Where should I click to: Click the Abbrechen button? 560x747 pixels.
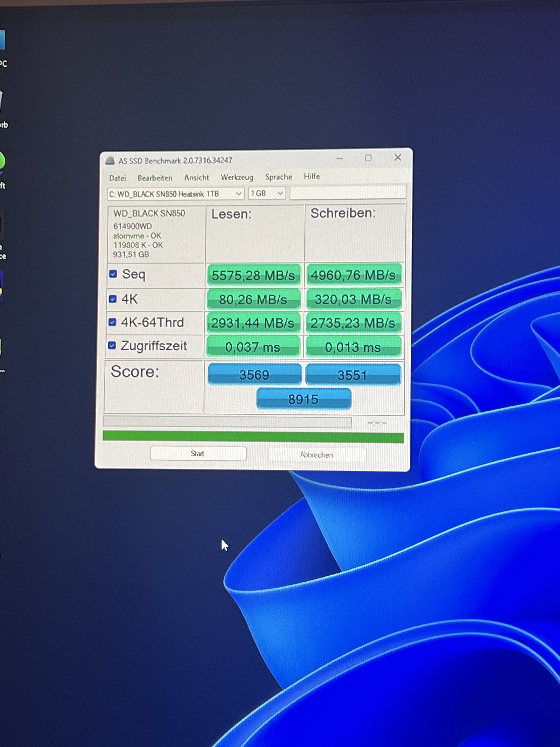[317, 455]
